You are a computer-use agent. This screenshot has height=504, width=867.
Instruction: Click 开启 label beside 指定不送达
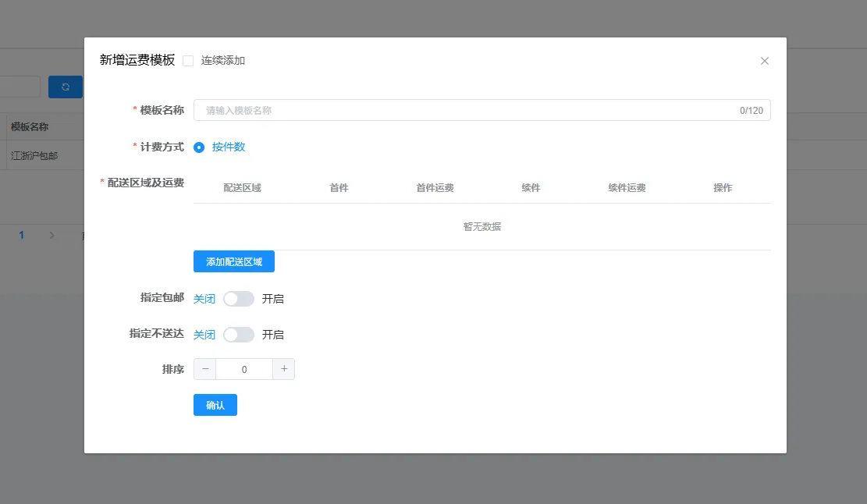pos(273,335)
